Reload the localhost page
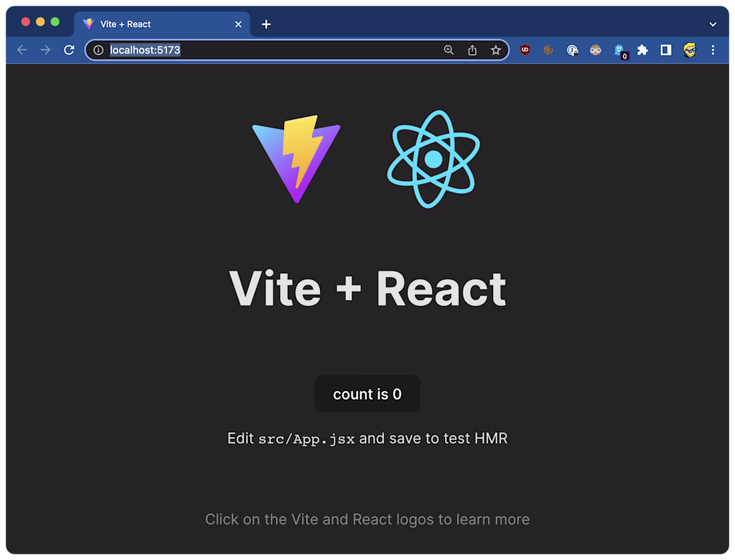Viewport: 735px width, 560px height. coord(69,49)
